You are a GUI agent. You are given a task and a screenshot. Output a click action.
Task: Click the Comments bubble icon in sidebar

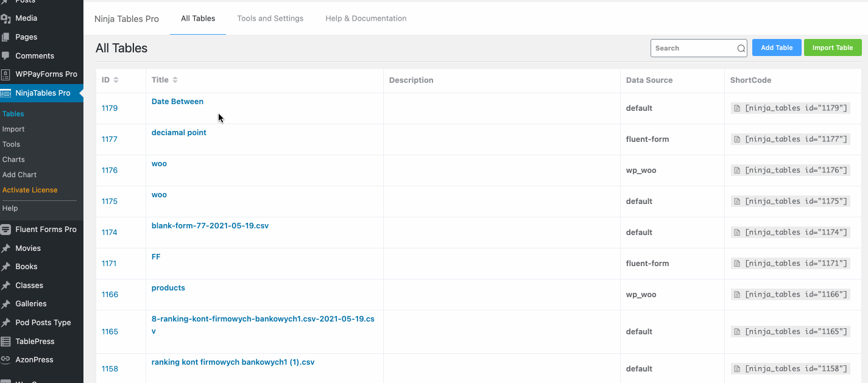click(x=6, y=55)
